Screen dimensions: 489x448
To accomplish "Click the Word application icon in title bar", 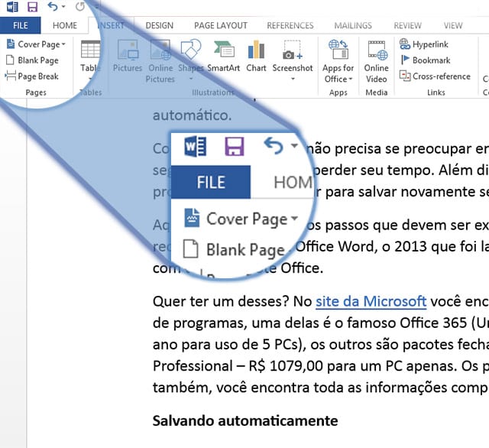I will coord(12,7).
